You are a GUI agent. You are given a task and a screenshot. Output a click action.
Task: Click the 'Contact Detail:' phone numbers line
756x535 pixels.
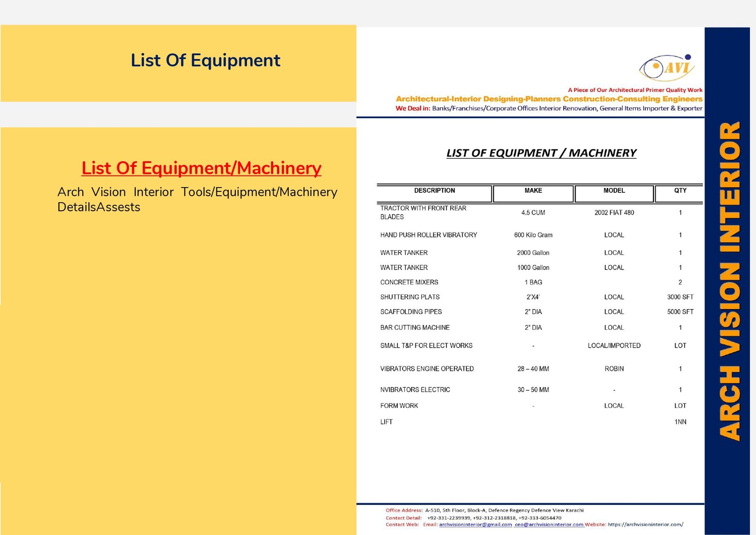tap(473, 518)
